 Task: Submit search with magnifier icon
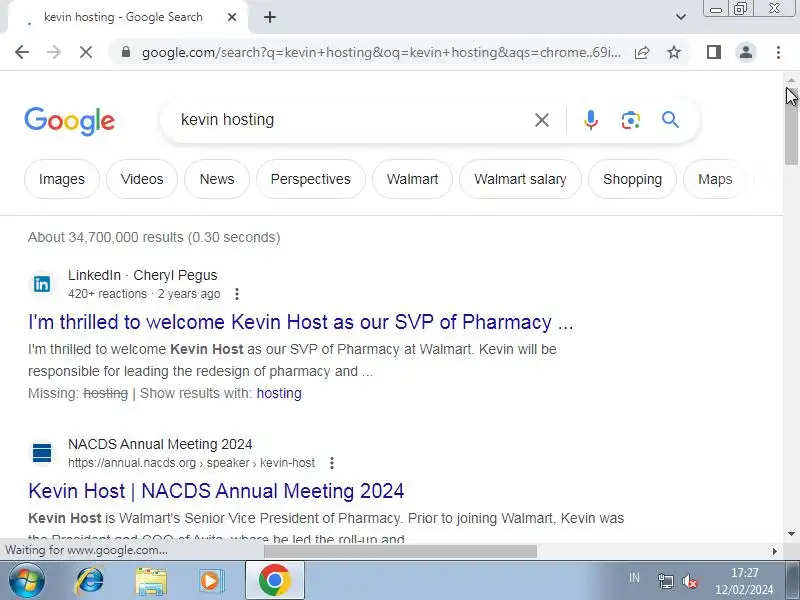[670, 120]
